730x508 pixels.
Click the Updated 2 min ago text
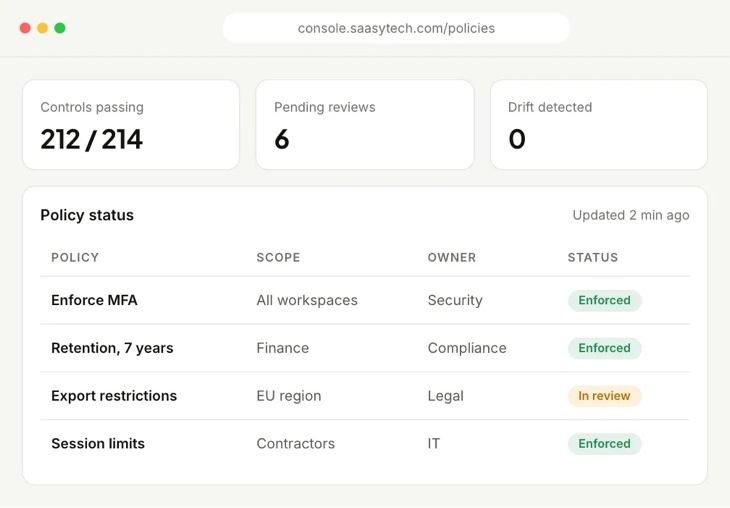coord(631,215)
